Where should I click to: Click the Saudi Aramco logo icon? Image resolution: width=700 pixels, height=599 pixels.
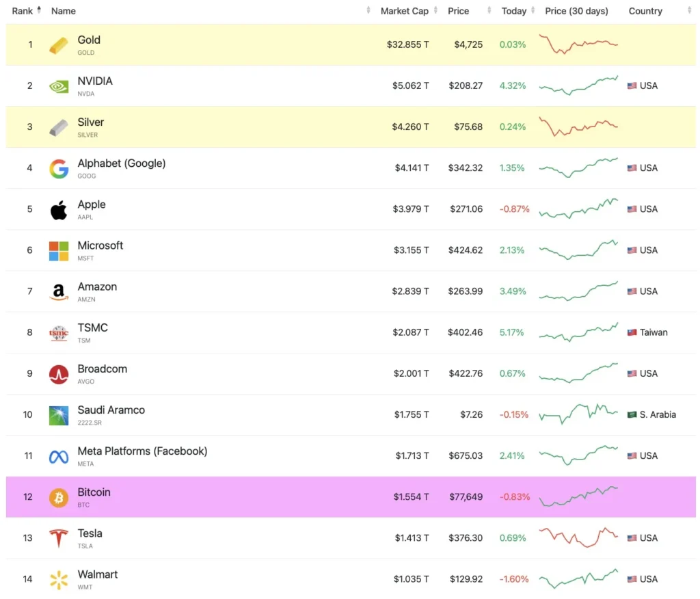[59, 416]
